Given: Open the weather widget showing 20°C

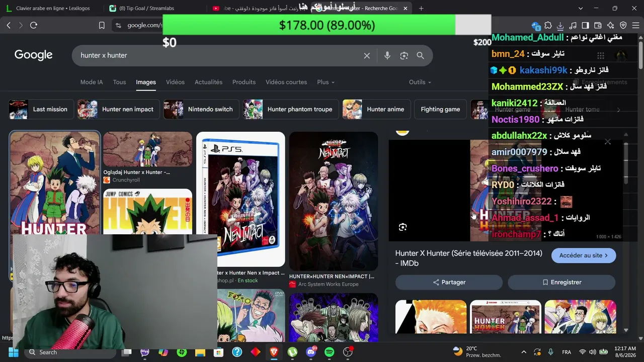Looking at the screenshot, I should [476, 352].
